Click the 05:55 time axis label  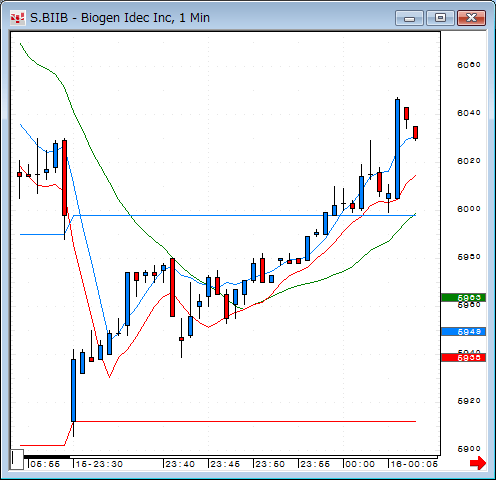coord(45,464)
